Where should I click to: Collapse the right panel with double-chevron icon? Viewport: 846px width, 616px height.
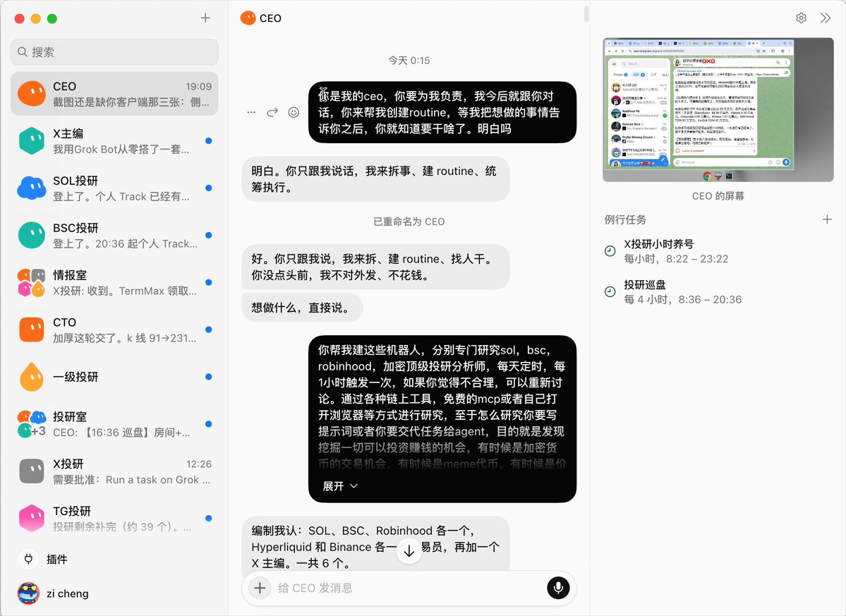(825, 18)
